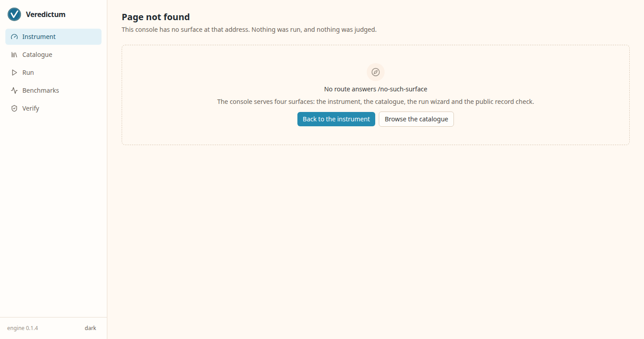Screen dimensions: 644x339
Task: Select Run in the sidebar navigation
Action: tap(54, 73)
